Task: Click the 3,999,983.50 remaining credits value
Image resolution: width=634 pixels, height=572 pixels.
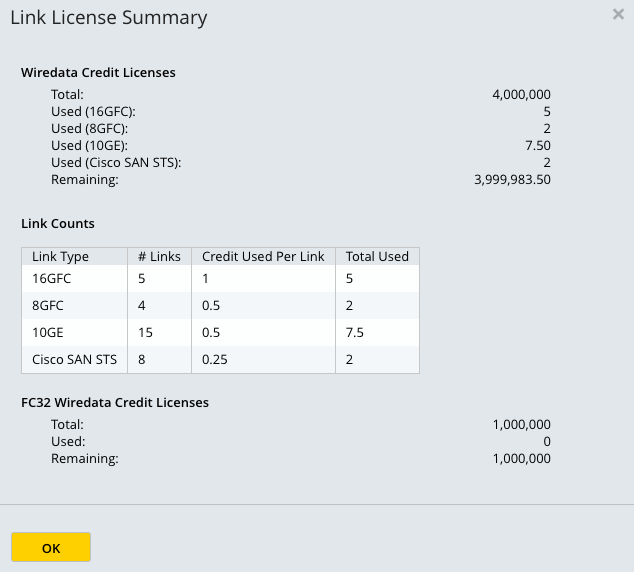Action: click(x=512, y=179)
